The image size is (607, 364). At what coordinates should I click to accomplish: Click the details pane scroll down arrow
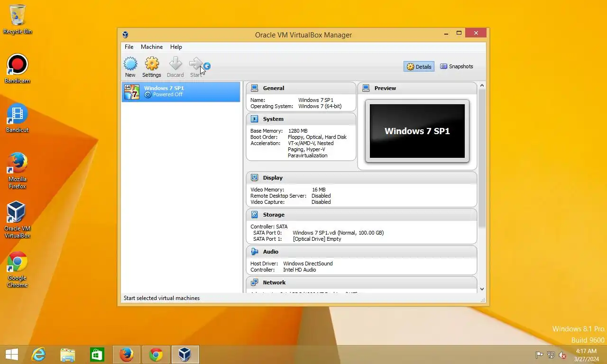482,289
